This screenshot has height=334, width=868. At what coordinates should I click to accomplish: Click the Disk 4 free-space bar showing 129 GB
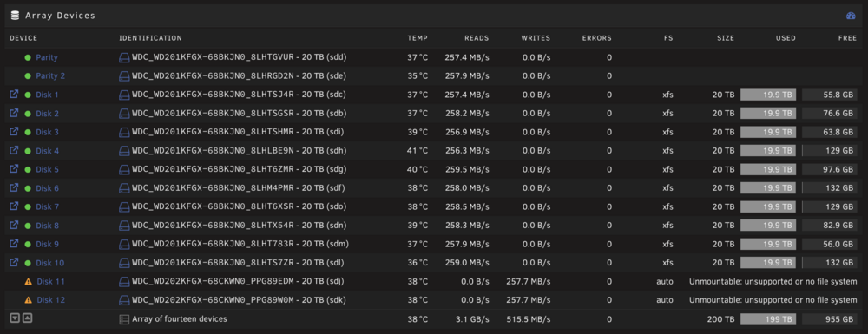point(830,150)
